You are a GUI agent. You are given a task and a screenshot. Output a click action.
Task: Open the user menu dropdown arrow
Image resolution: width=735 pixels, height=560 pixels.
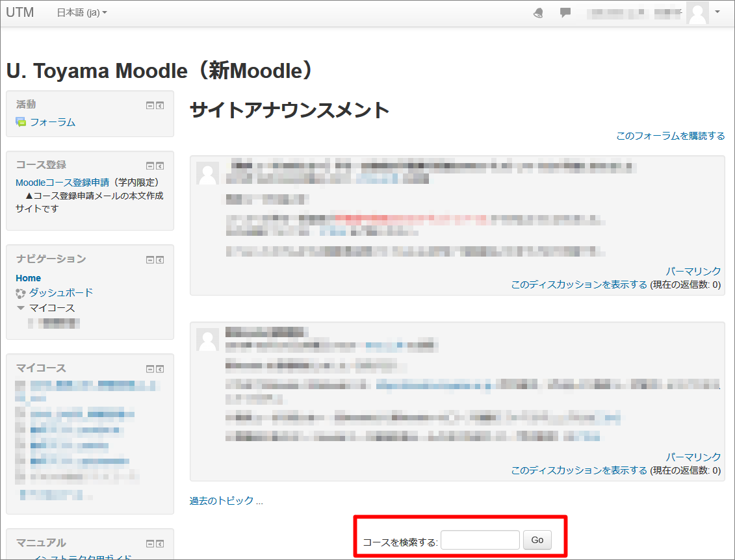coord(717,12)
